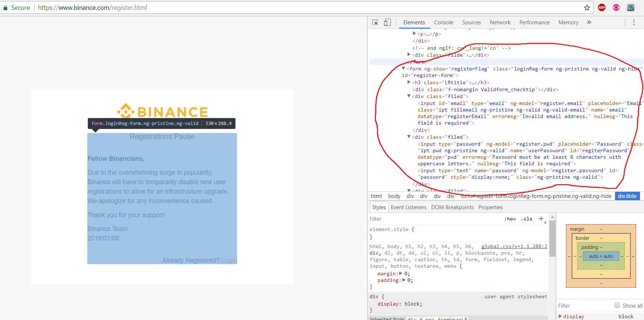Select the Styles sub-tab
The height and width of the screenshot is (320, 644).
point(379,207)
